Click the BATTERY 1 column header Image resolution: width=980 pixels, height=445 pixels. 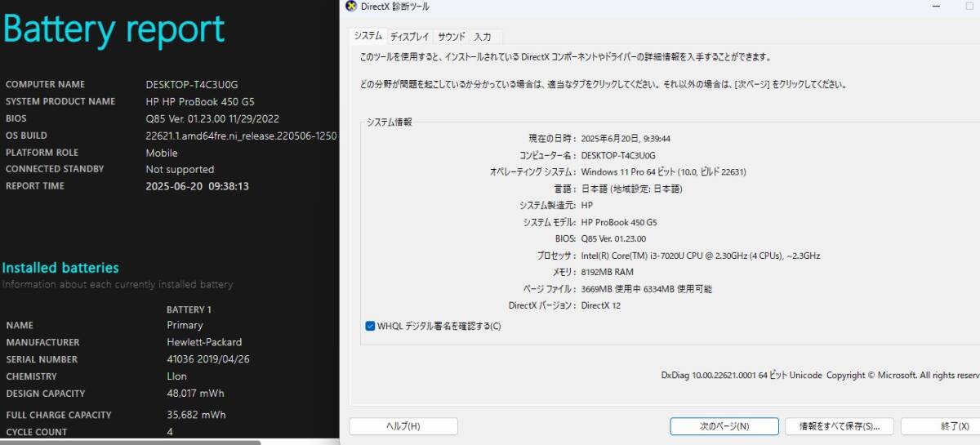coord(189,309)
